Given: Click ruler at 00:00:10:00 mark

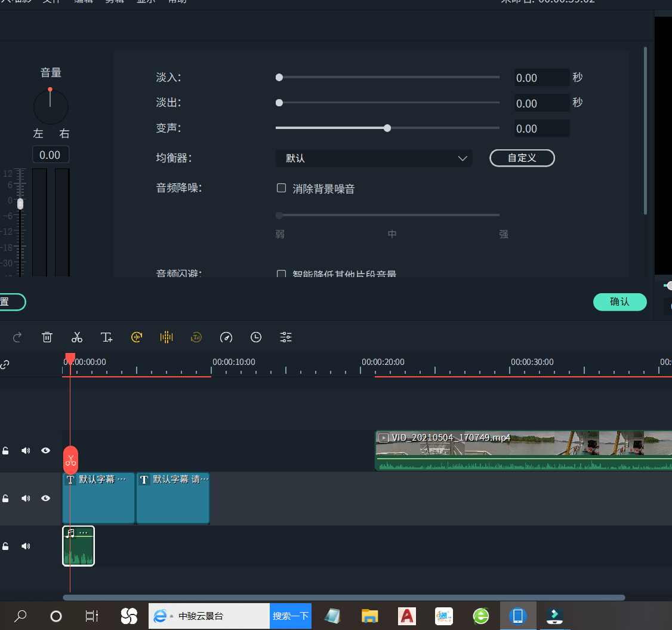Looking at the screenshot, I should [233, 362].
